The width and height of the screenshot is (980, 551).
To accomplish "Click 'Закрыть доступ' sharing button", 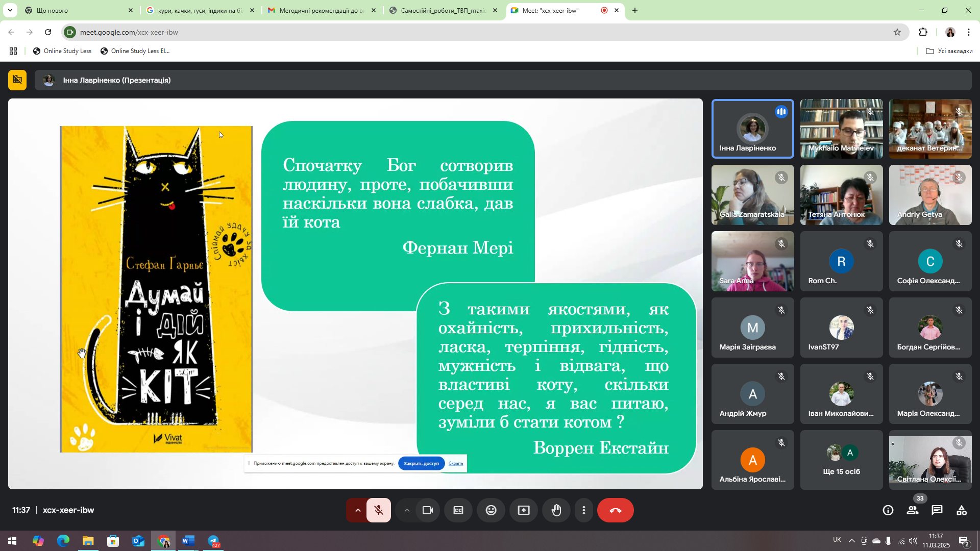I will (x=421, y=463).
